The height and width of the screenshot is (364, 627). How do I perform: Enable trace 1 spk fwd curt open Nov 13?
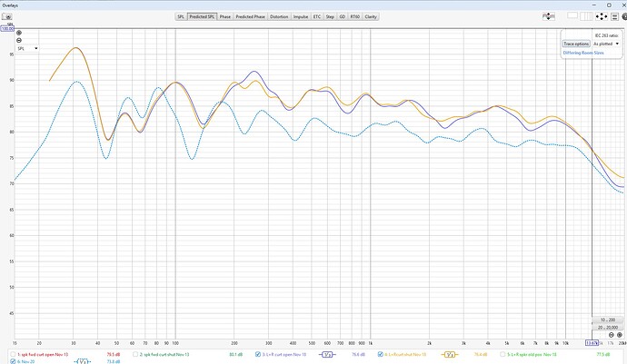click(x=11, y=354)
